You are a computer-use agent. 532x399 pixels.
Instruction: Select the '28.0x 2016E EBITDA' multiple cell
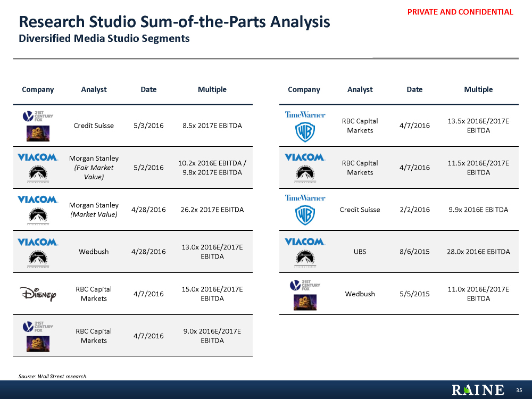[x=478, y=252]
